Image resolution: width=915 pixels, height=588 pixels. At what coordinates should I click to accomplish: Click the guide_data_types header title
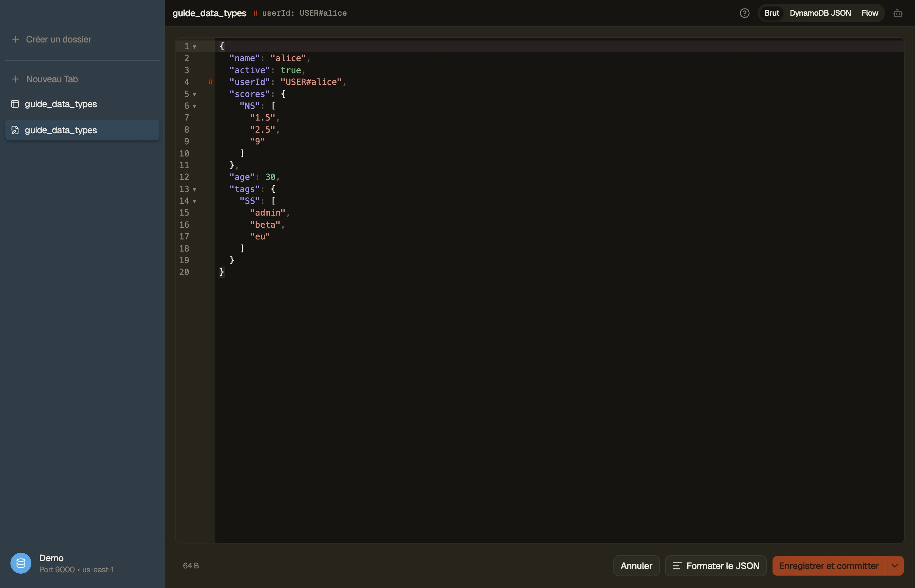tap(209, 13)
